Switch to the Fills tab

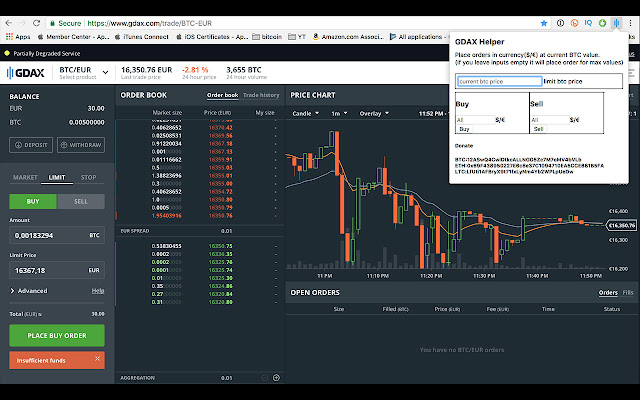[x=628, y=293]
